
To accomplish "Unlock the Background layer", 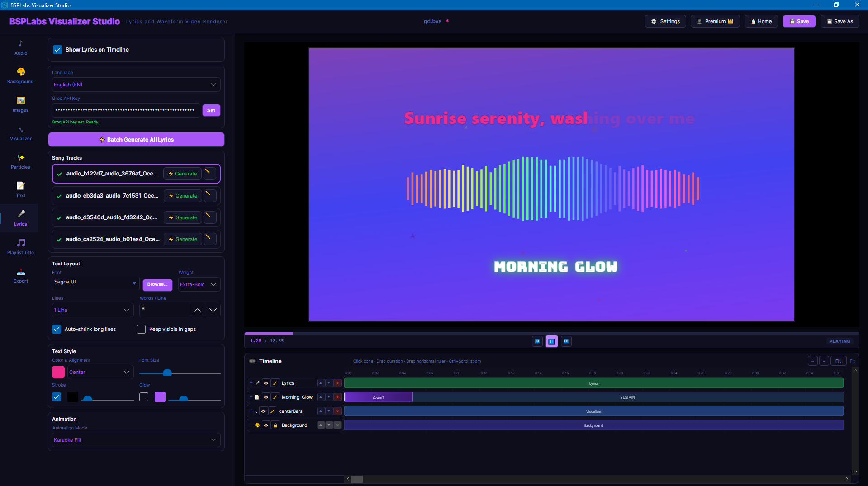I will tap(275, 425).
